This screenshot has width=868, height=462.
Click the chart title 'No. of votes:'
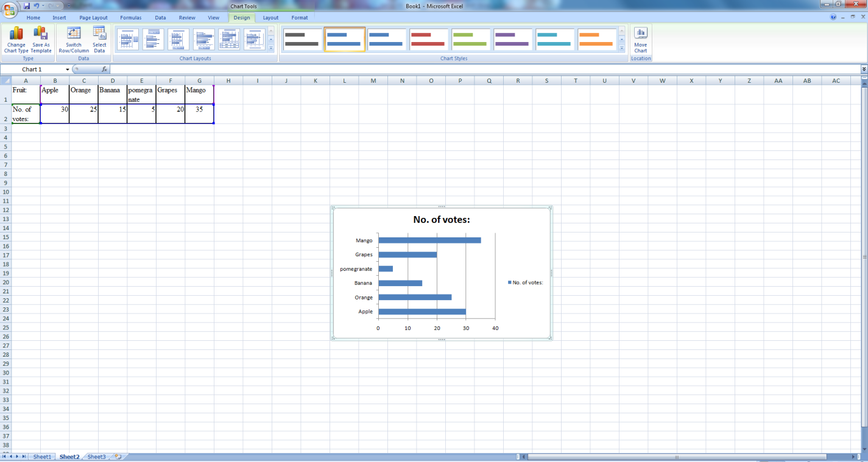(x=441, y=220)
